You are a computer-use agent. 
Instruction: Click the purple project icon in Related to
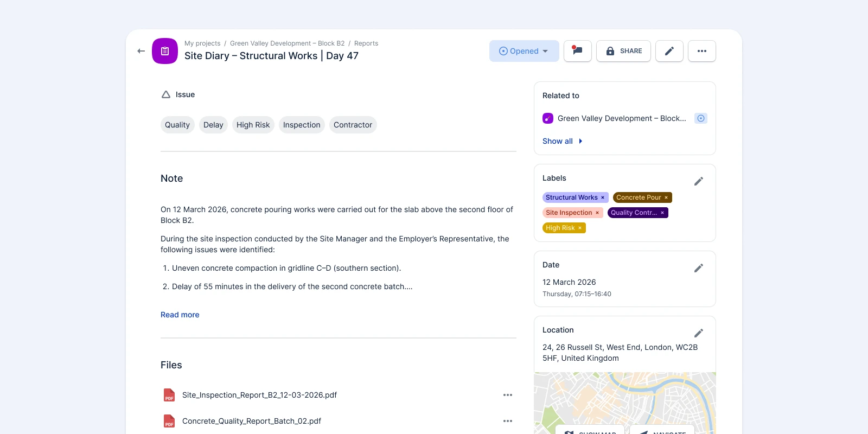(548, 118)
